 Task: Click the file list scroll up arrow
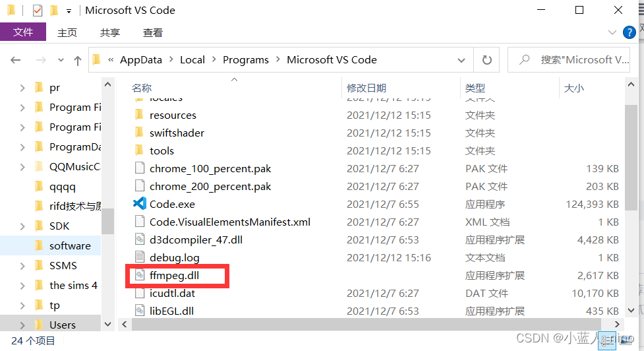click(x=631, y=84)
